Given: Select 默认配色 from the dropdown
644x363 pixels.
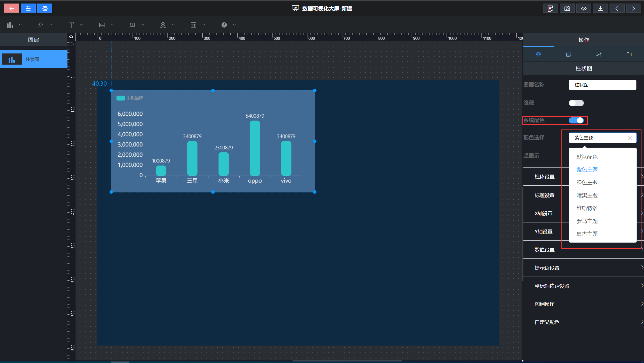Looking at the screenshot, I should [602, 157].
